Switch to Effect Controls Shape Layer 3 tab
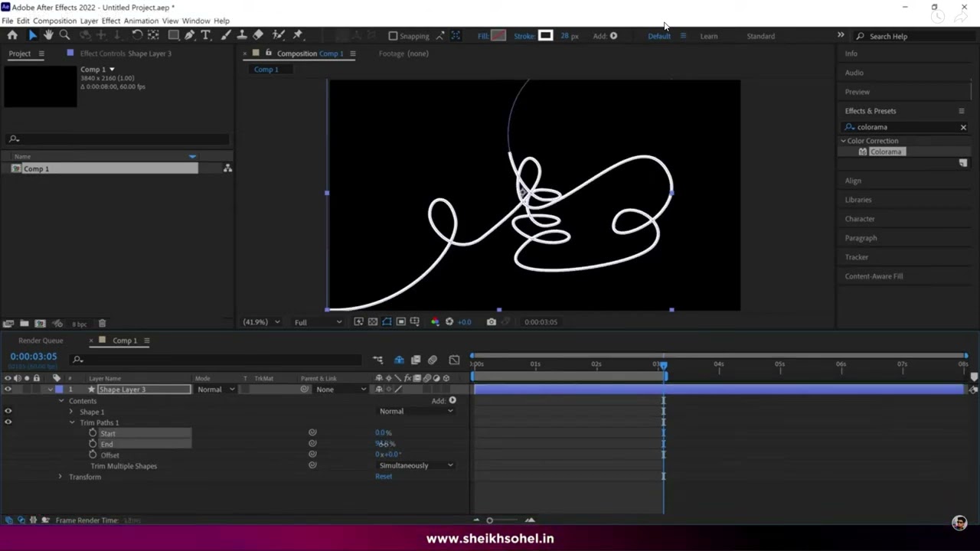980x551 pixels. (126, 54)
